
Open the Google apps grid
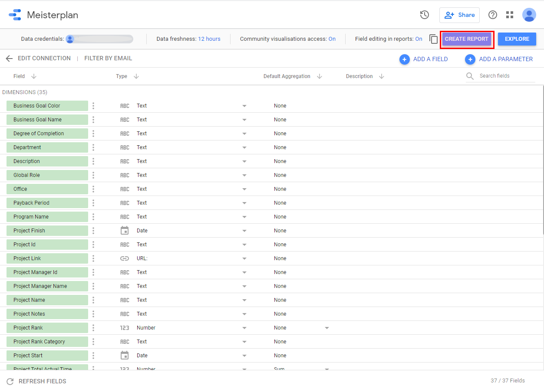pos(510,15)
